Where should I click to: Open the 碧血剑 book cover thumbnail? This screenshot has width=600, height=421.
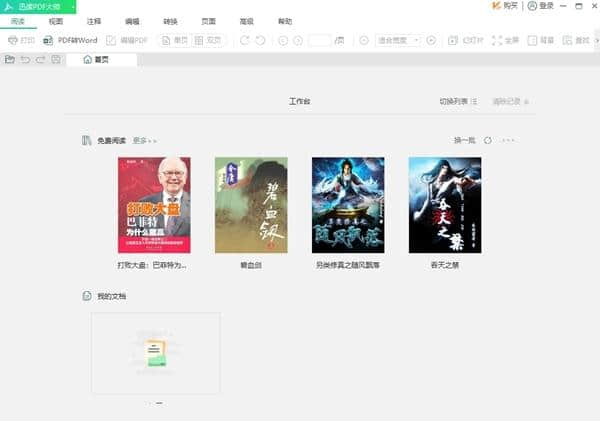(x=251, y=205)
